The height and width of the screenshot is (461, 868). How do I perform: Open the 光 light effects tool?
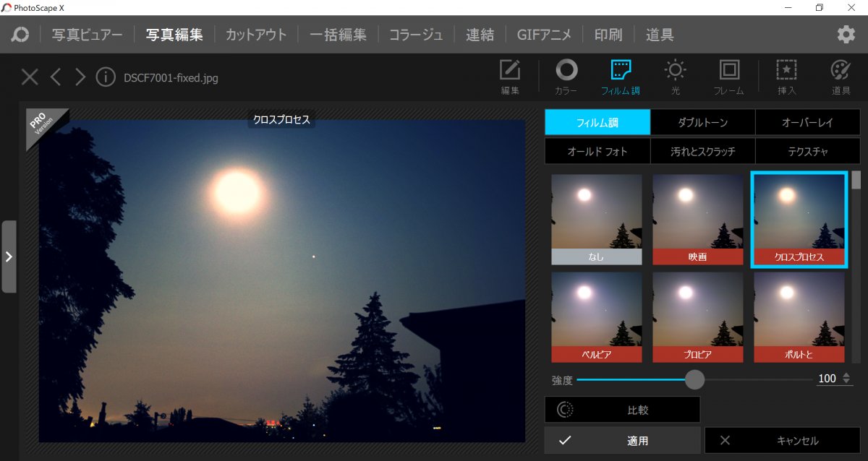click(x=675, y=77)
